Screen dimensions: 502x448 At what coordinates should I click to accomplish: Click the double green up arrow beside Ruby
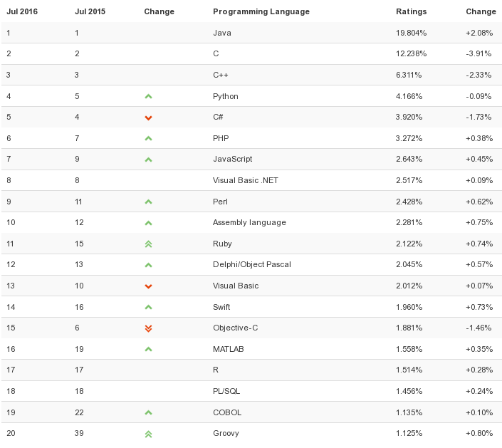tap(148, 244)
